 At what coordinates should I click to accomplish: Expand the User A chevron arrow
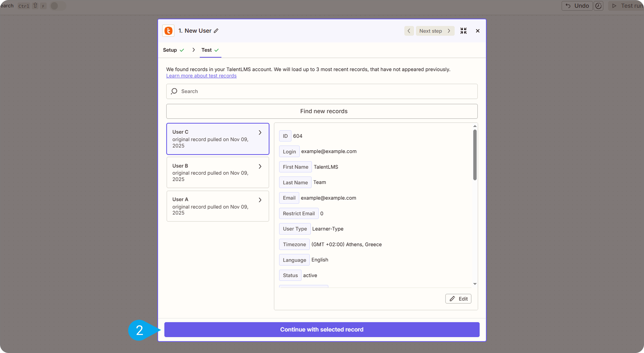coord(260,200)
